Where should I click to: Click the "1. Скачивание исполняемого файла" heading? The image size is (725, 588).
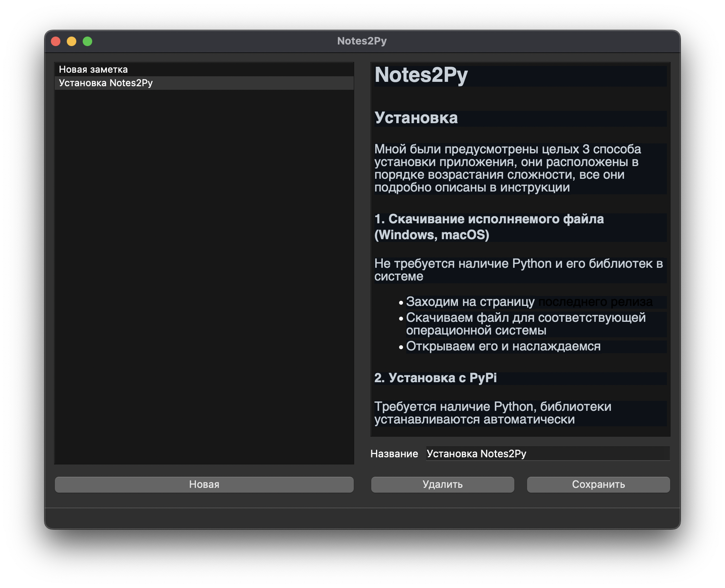[489, 219]
